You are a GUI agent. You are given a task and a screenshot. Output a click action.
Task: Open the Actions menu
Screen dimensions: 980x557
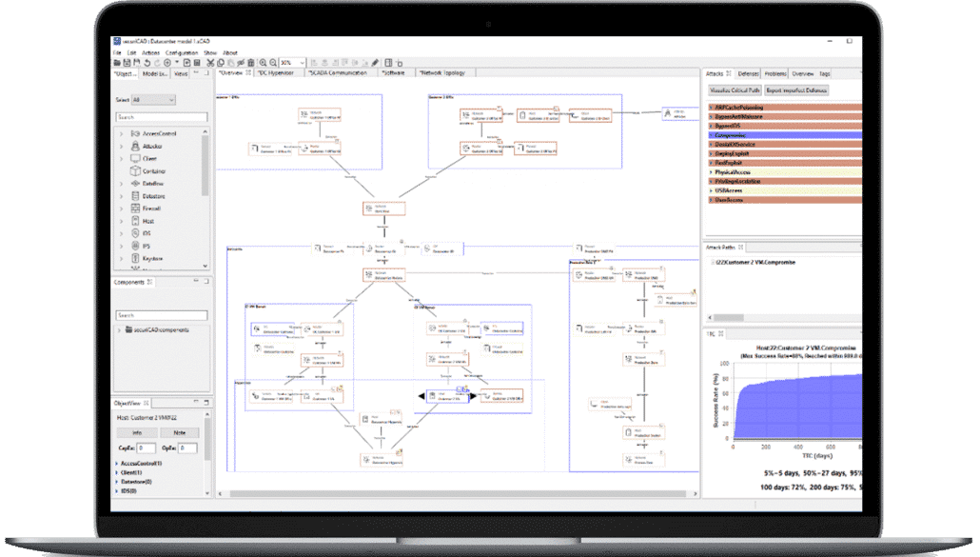coord(150,53)
